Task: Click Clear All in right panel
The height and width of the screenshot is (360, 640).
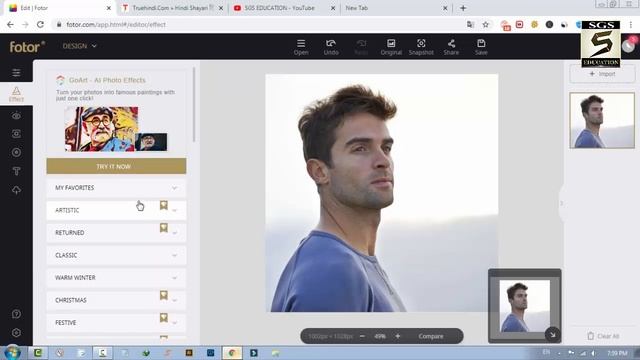Action: pyautogui.click(x=603, y=336)
